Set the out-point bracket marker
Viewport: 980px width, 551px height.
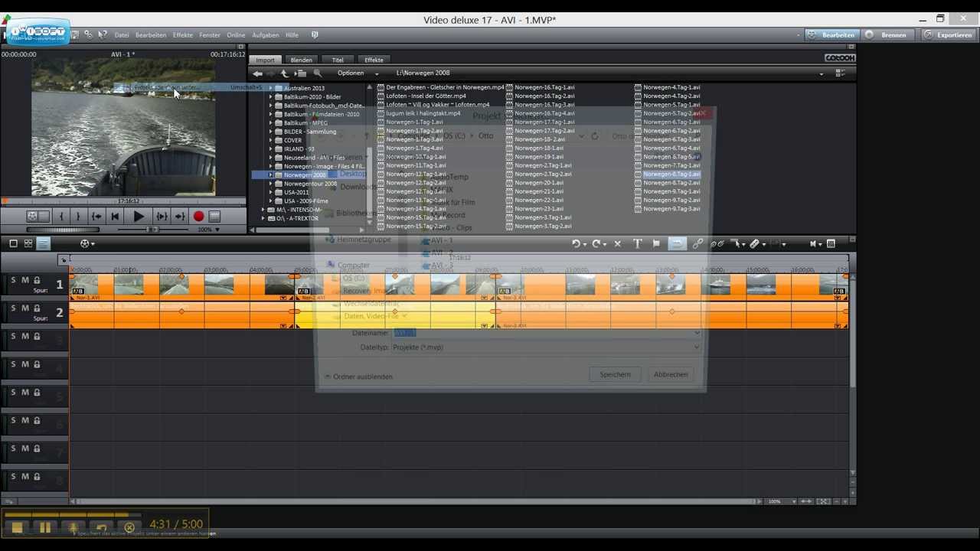coord(77,217)
